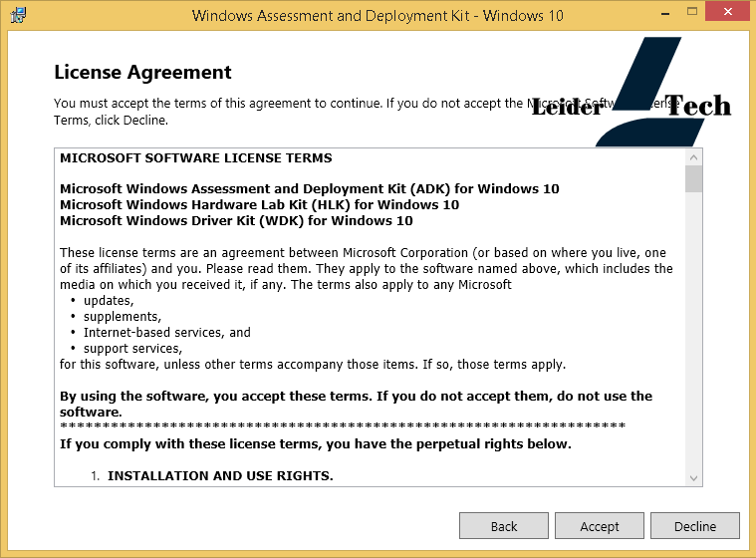Image resolution: width=756 pixels, height=558 pixels.
Task: Decline the license terms
Action: (x=695, y=526)
